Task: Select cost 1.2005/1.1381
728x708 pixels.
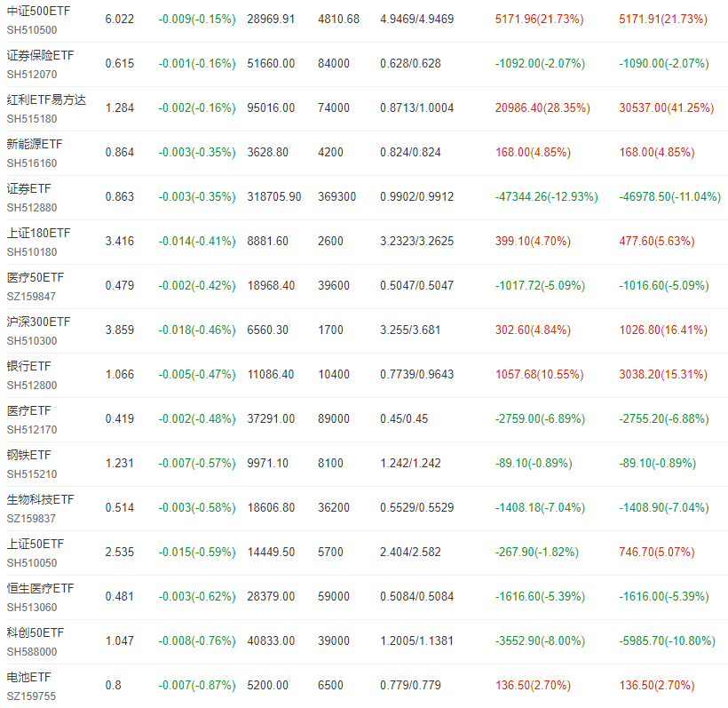Action: pyautogui.click(x=417, y=640)
